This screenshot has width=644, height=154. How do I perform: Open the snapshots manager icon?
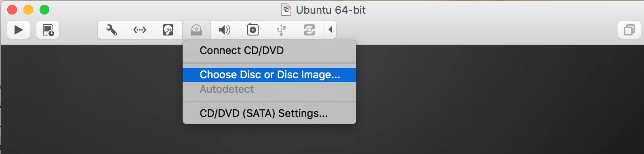pos(48,30)
